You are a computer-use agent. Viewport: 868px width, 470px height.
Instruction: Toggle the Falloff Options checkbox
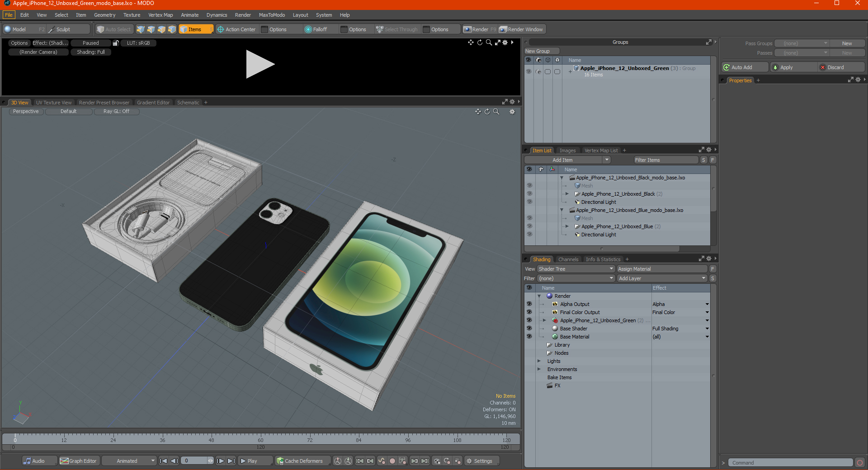[x=344, y=29]
